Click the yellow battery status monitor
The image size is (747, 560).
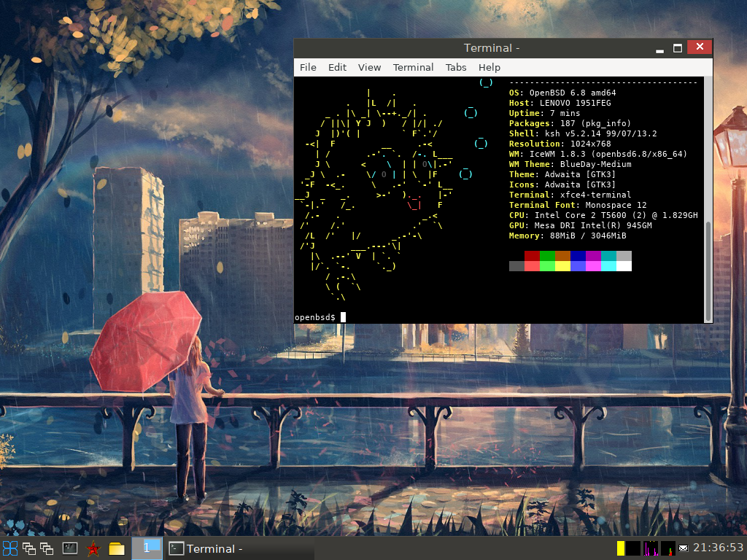pyautogui.click(x=621, y=548)
